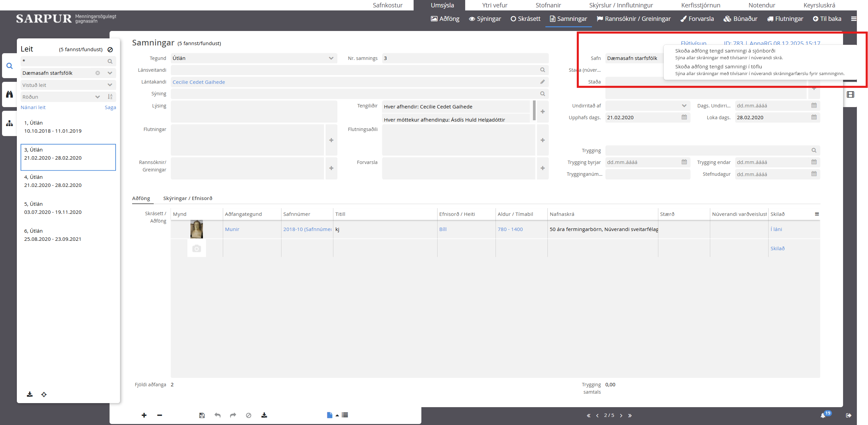Screen dimensions: 868x425
Task: Open notifications bell with 19 badge
Action: (823, 415)
